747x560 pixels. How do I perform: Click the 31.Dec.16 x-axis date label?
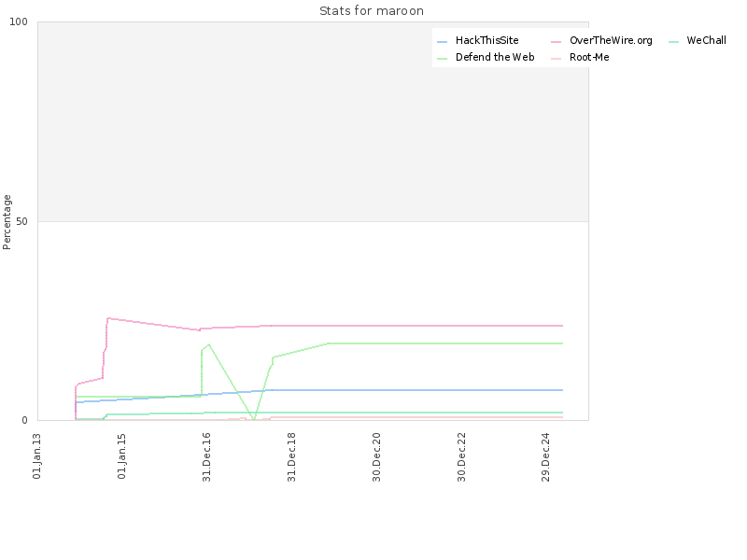[206, 457]
